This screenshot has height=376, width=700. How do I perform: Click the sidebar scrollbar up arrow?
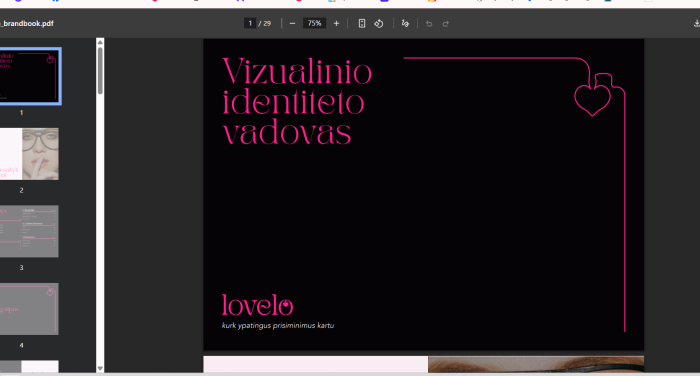100,42
